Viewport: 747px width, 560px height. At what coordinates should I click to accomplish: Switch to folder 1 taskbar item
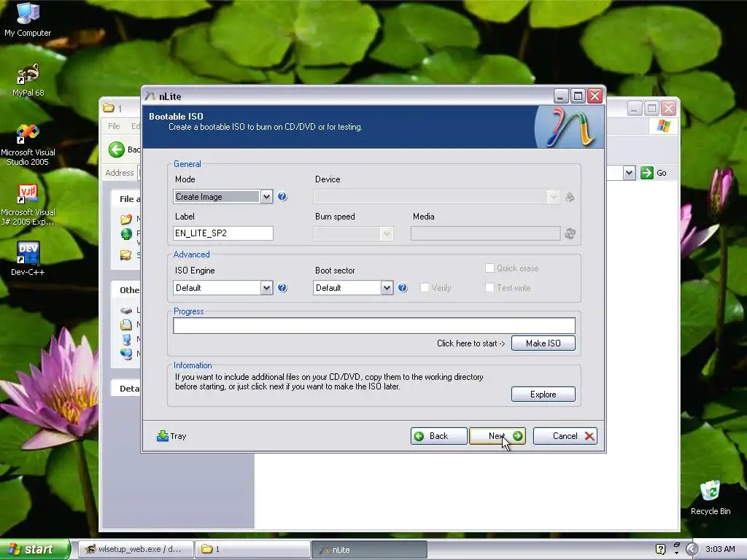tap(252, 549)
